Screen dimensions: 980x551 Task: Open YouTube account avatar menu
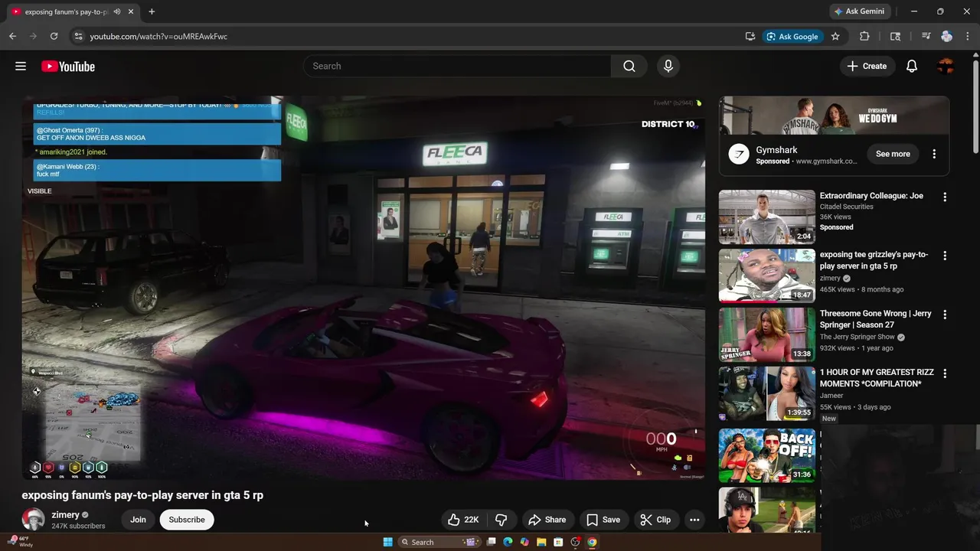(946, 67)
